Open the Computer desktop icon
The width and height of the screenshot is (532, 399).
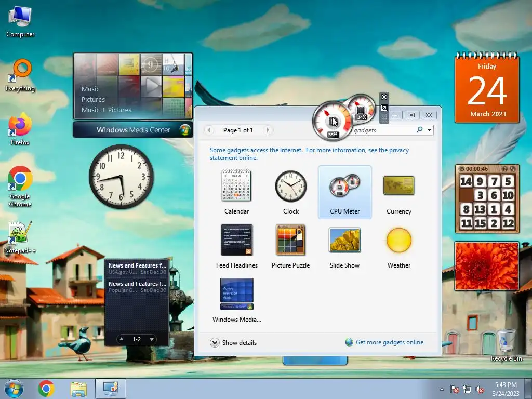point(20,22)
